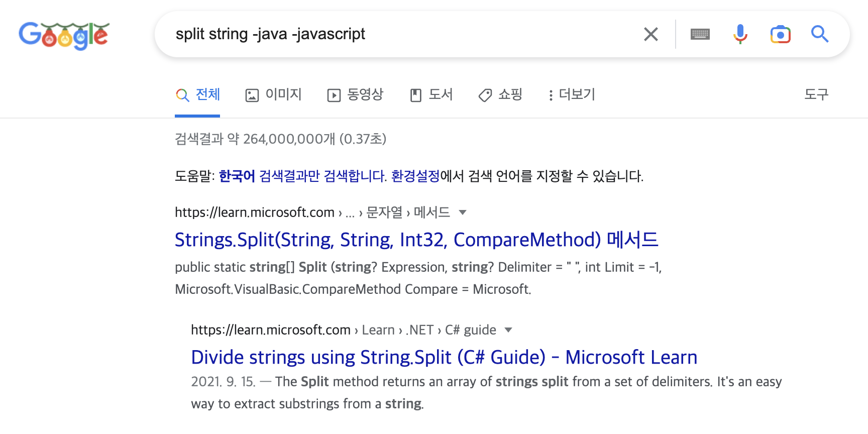Open the 도구 search tools

(x=816, y=94)
